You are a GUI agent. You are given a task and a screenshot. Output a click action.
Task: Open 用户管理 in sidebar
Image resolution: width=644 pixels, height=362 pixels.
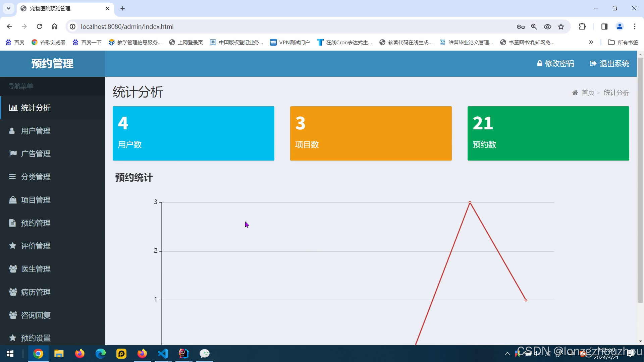[x=36, y=131]
